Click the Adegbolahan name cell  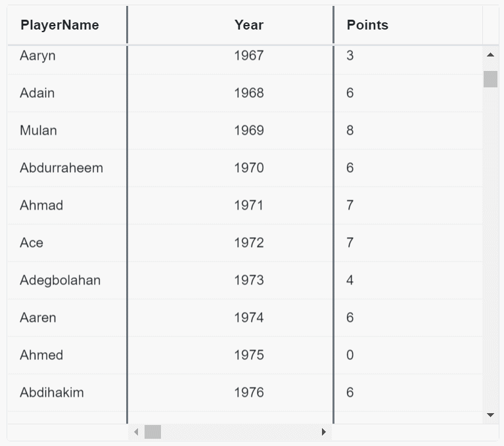60,280
